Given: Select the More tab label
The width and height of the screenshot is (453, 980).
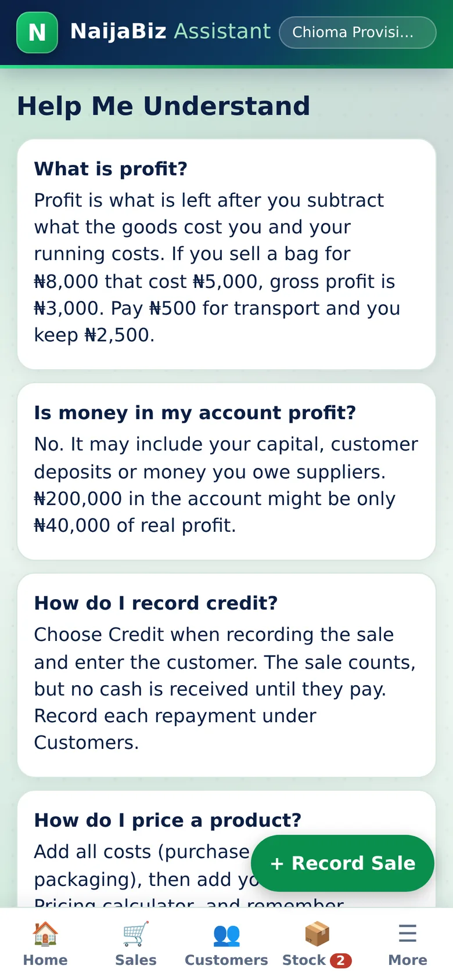Looking at the screenshot, I should pos(408,960).
